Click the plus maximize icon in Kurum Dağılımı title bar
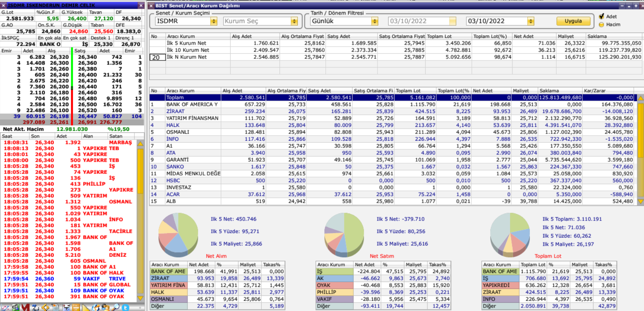This screenshot has height=311, width=644. point(636,6)
